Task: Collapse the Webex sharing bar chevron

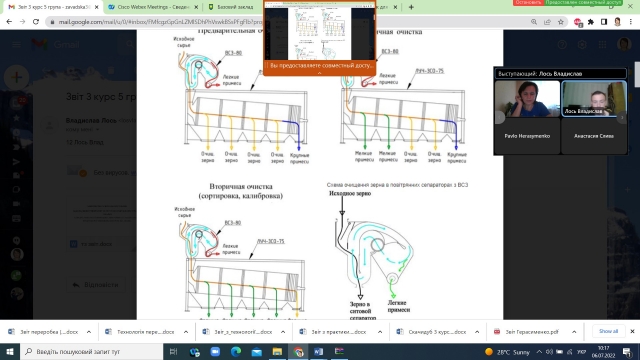Action: pyautogui.click(x=320, y=73)
